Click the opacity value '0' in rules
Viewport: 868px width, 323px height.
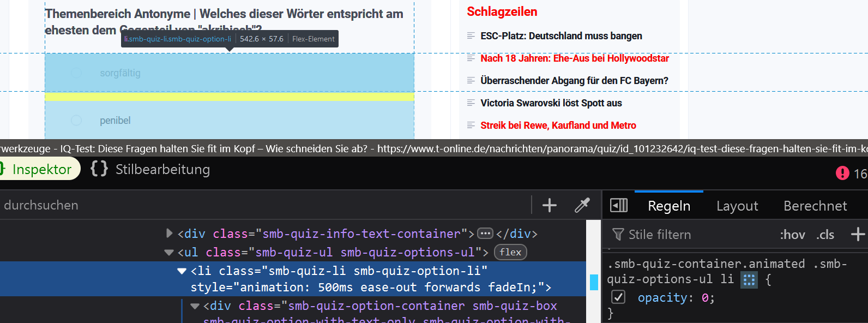704,298
